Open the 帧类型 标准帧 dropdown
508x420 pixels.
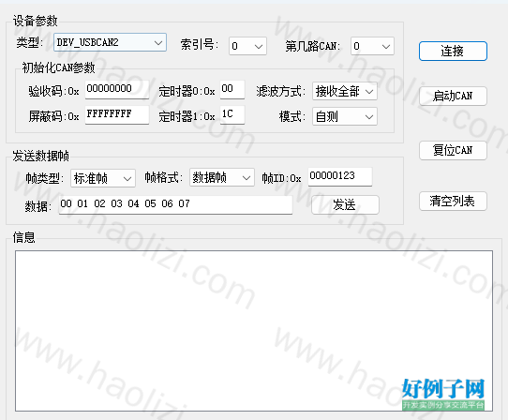tap(103, 178)
